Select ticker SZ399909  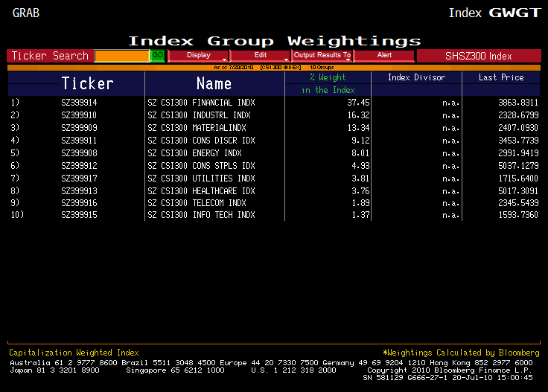(79, 128)
